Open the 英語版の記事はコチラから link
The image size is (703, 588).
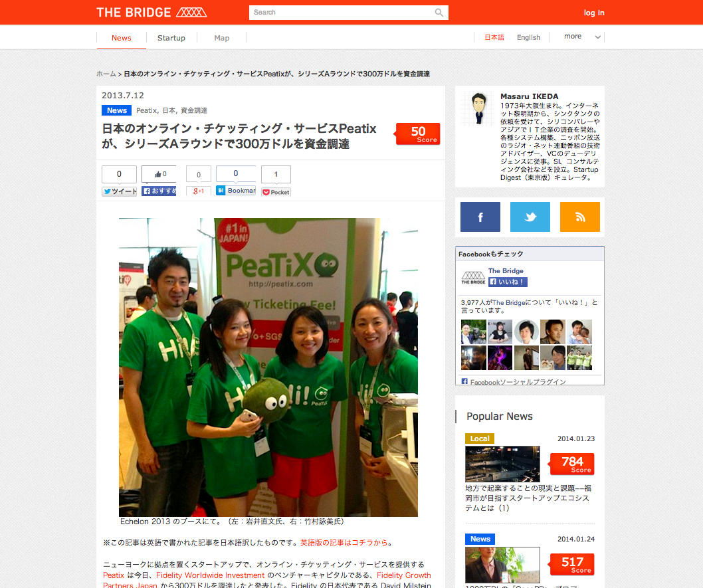(344, 543)
